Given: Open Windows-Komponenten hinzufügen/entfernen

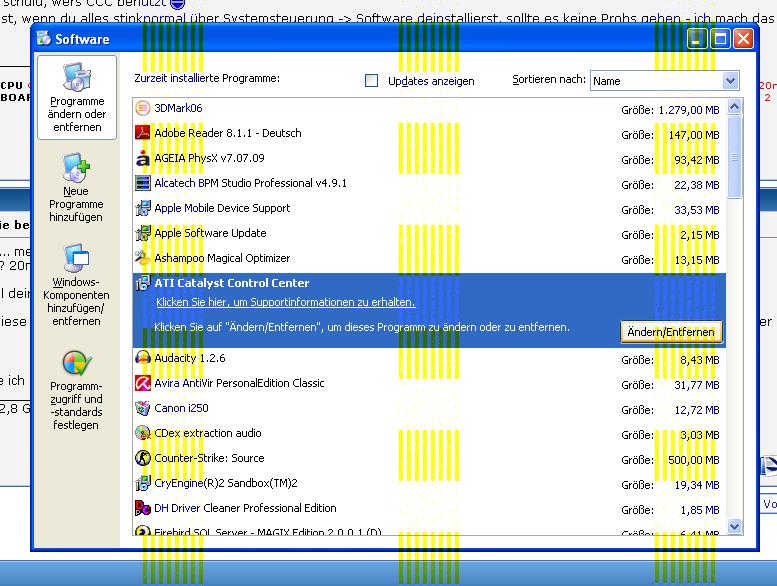Looking at the screenshot, I should (x=76, y=284).
